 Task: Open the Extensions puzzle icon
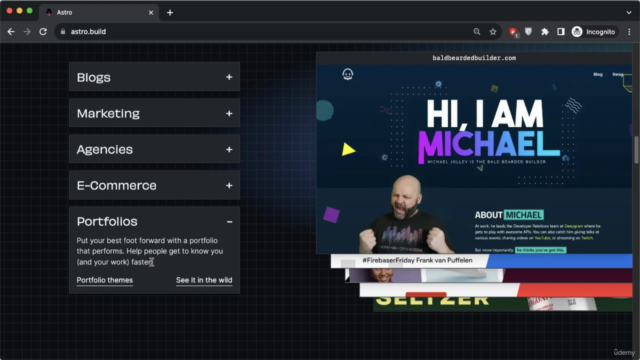(545, 32)
